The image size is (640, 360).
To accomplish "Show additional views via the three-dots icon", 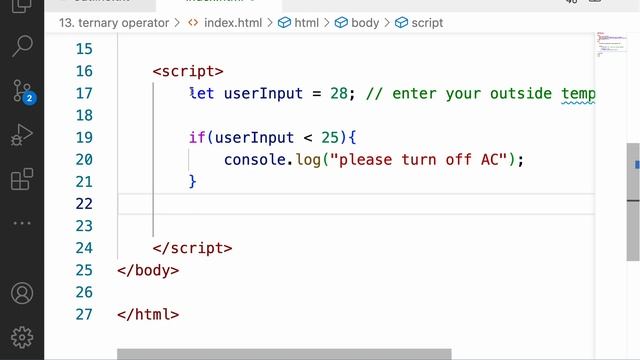I will click(22, 223).
